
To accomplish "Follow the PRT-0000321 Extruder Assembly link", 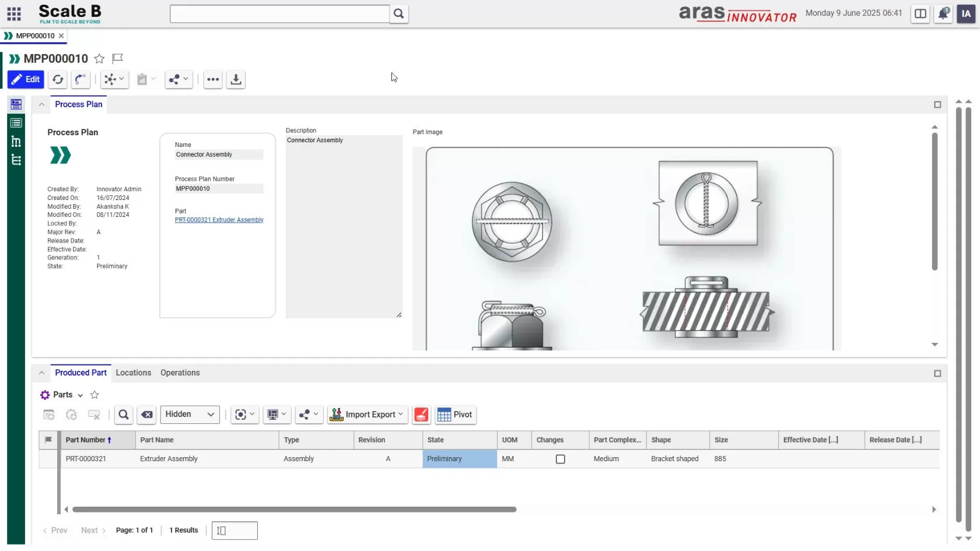I will (x=219, y=220).
